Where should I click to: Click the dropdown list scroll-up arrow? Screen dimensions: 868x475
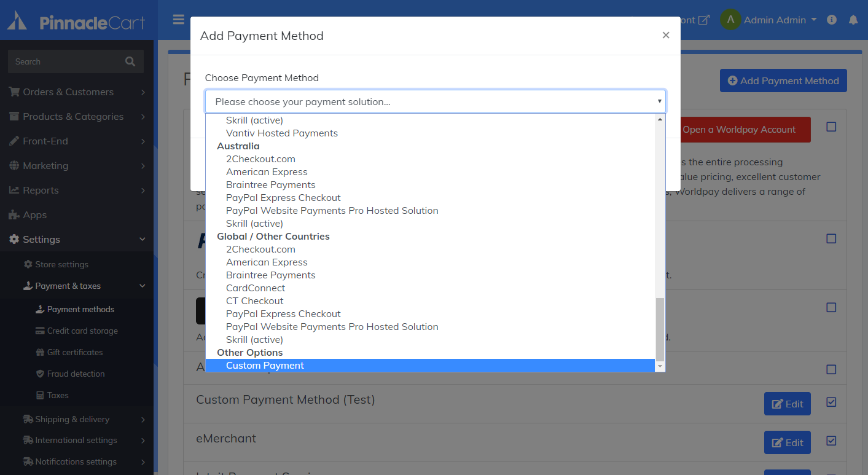660,119
